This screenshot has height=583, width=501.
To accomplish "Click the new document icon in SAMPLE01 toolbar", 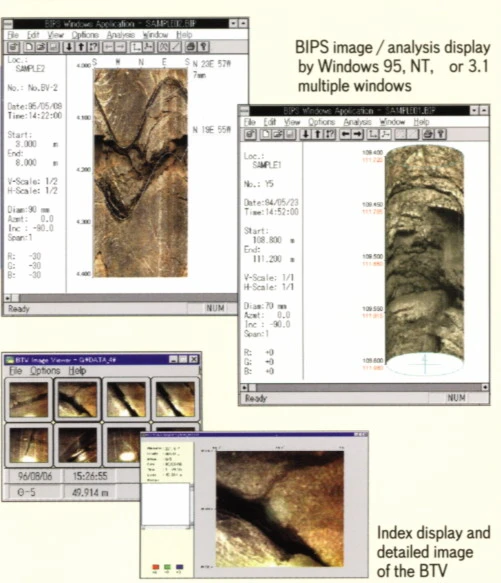I will point(266,134).
